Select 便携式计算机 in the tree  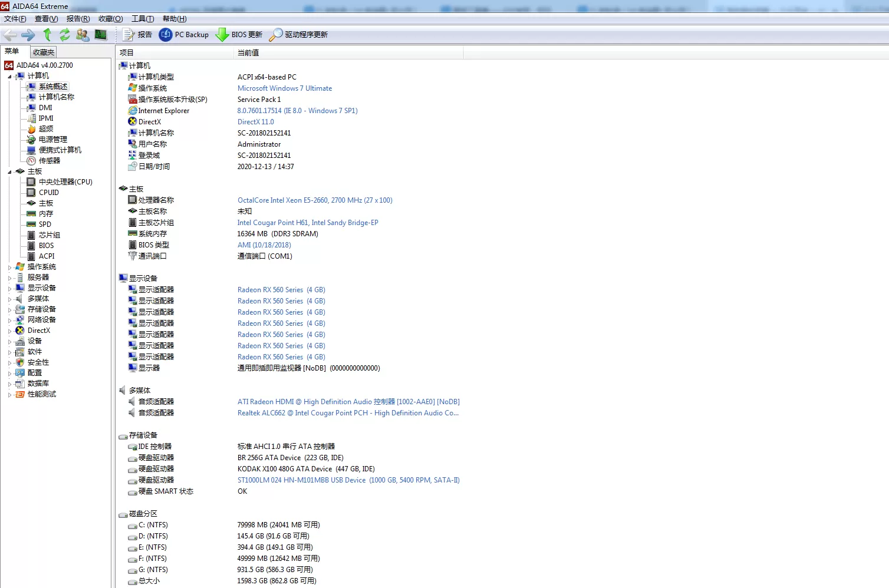(x=60, y=150)
